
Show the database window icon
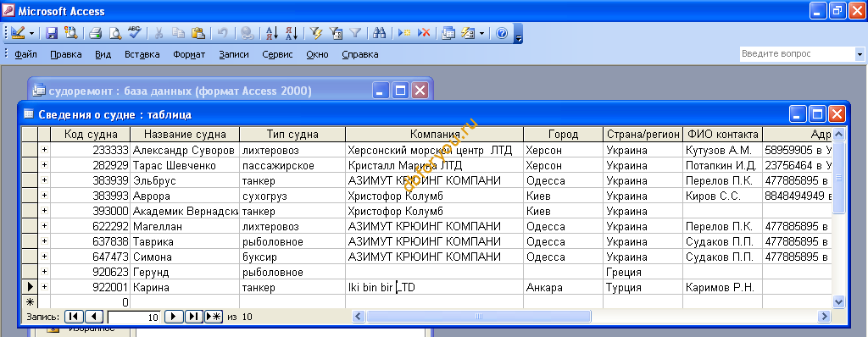click(448, 33)
